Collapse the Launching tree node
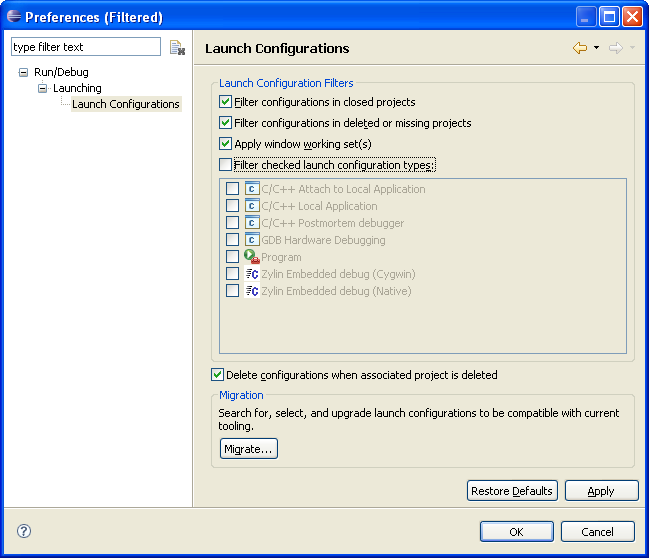The image size is (649, 558). (x=43, y=88)
